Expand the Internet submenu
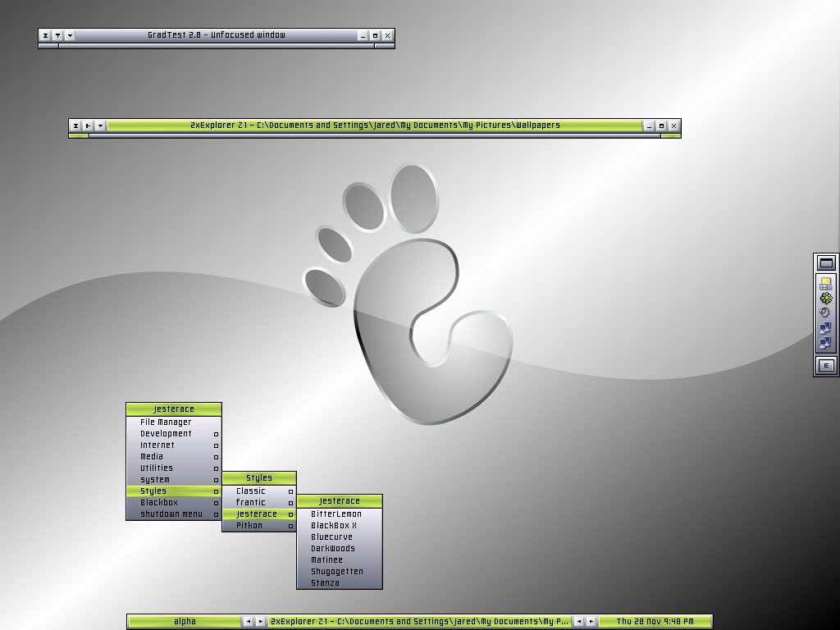 point(174,445)
